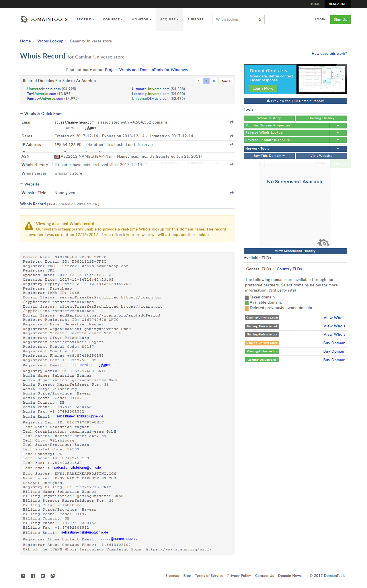
Task: Go to related domains page 2
Action: pyautogui.click(x=206, y=81)
